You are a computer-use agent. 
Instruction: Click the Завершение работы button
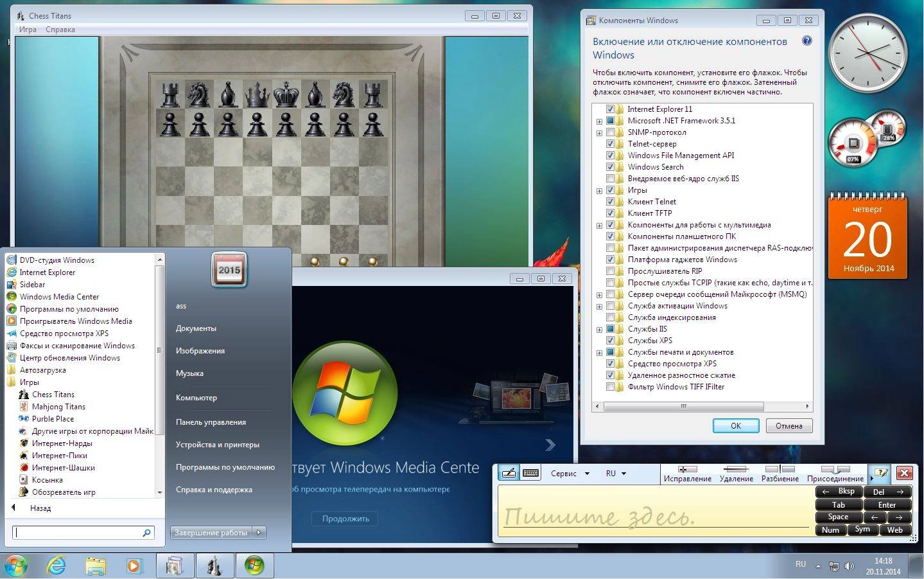click(211, 532)
